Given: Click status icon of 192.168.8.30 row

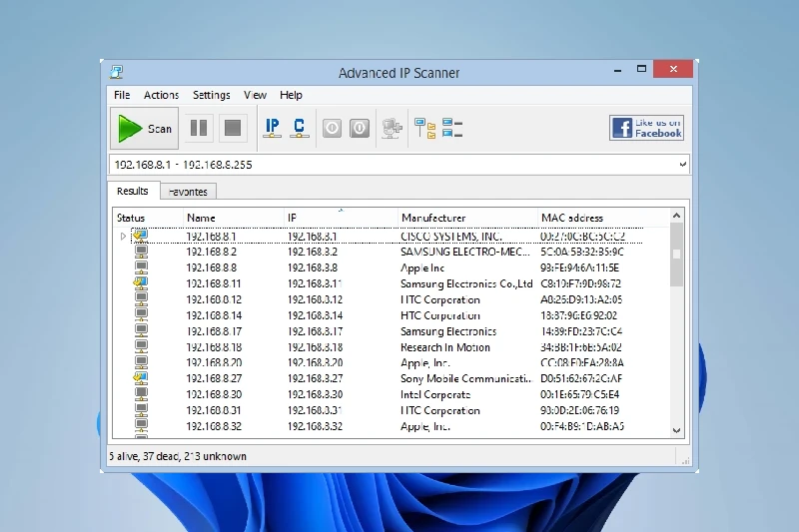Looking at the screenshot, I should coord(141,394).
